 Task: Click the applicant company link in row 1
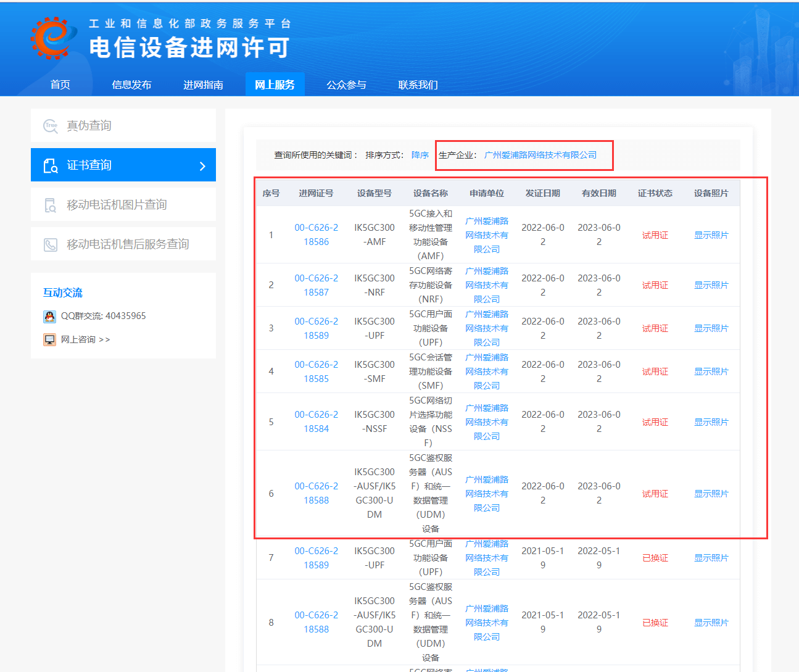click(x=487, y=235)
